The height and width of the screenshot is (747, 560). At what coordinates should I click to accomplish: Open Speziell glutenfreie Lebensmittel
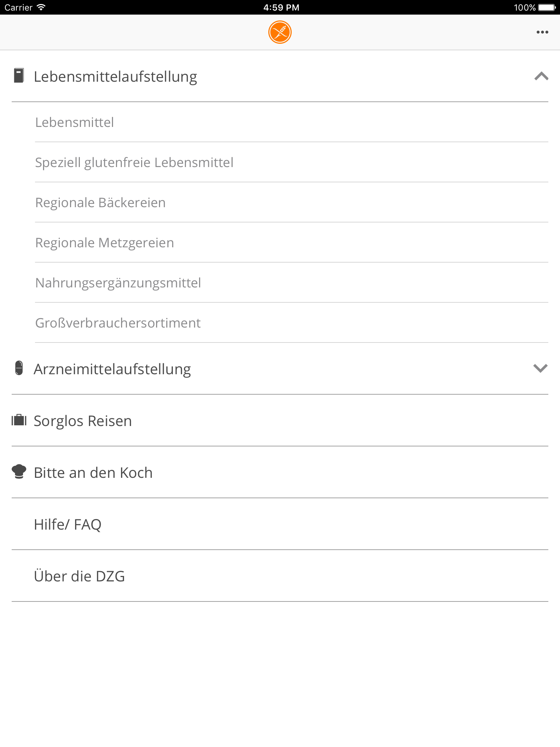point(134,162)
